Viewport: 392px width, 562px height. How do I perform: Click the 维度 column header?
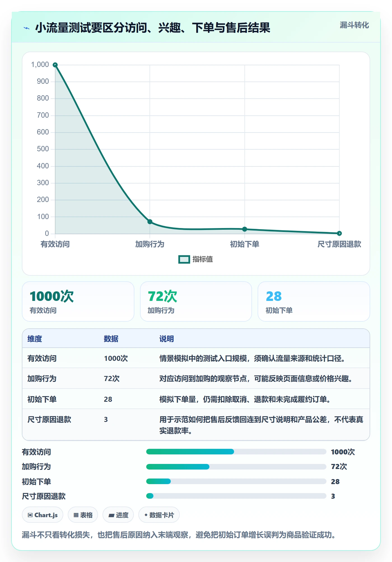pyautogui.click(x=35, y=339)
